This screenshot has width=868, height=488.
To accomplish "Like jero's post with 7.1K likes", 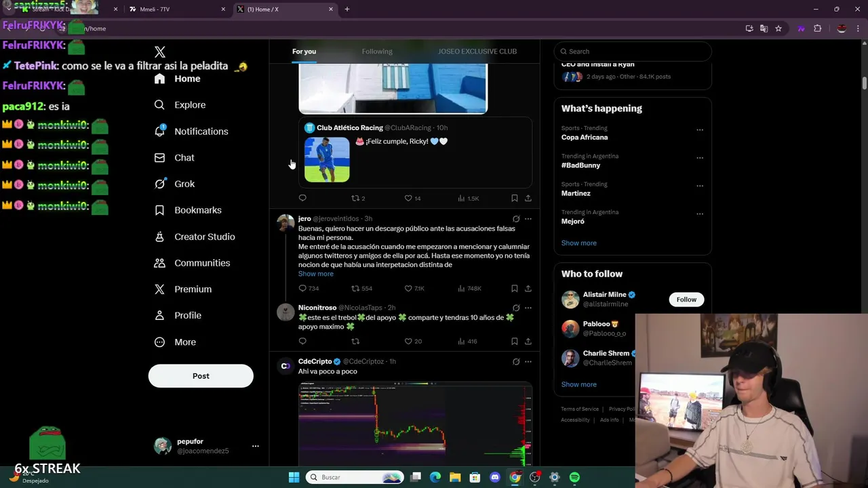I will (414, 289).
